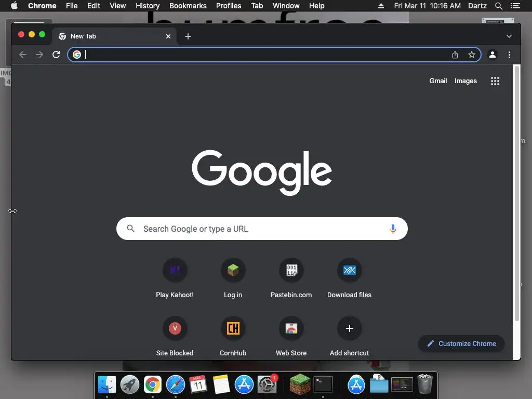
Task: Select the New Tab tab
Action: tap(114, 36)
